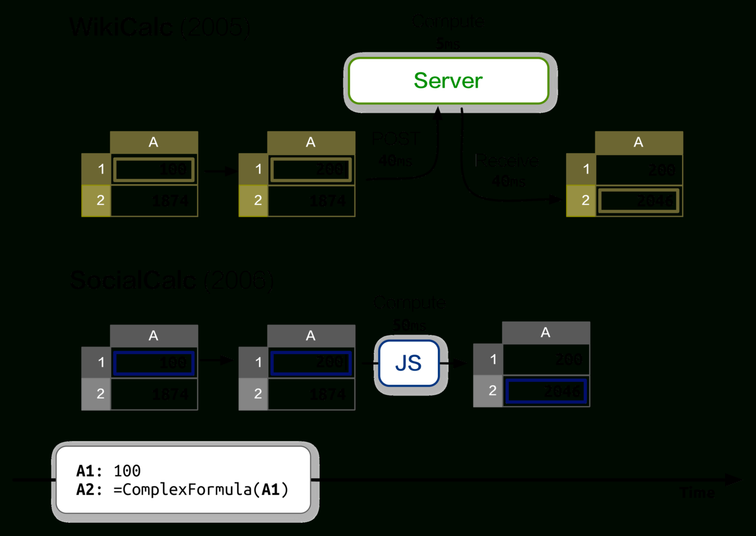This screenshot has width=756, height=536.
Task: Click the blue JS box
Action: (x=409, y=364)
